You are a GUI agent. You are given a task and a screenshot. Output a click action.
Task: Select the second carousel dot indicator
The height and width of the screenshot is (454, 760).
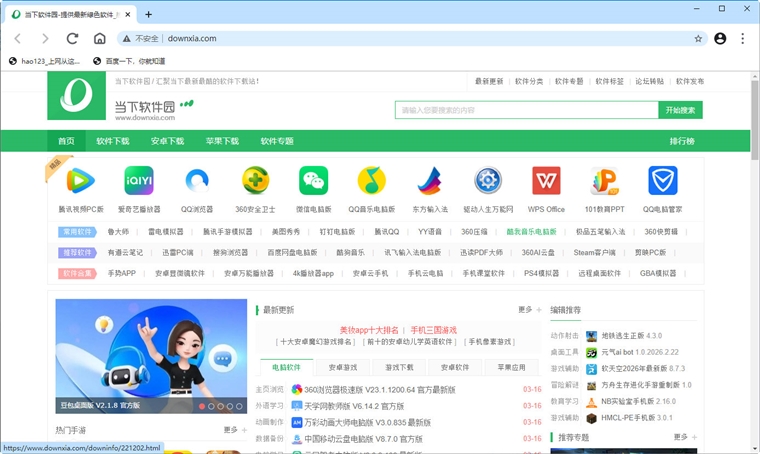[211, 407]
